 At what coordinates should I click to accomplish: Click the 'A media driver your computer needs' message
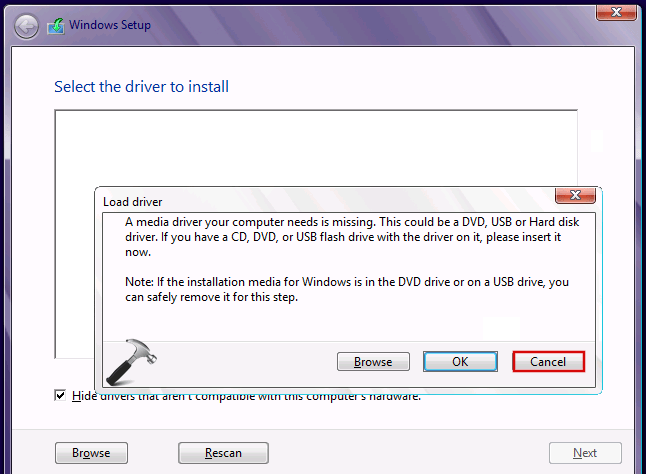[352, 237]
